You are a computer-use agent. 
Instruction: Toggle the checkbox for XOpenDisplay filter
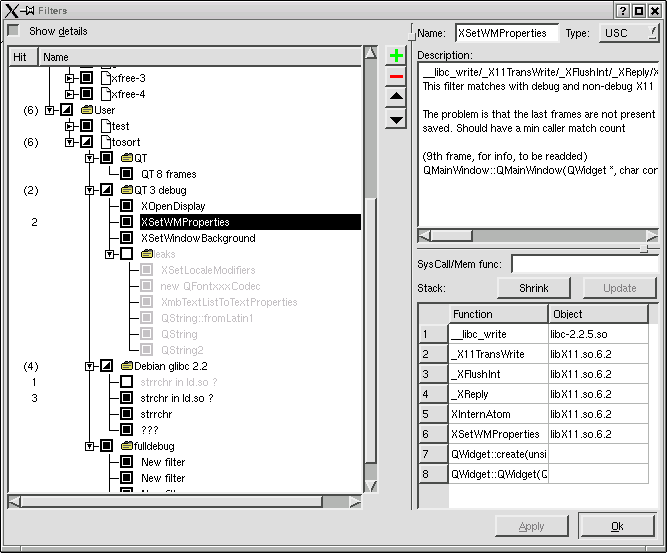coord(127,206)
